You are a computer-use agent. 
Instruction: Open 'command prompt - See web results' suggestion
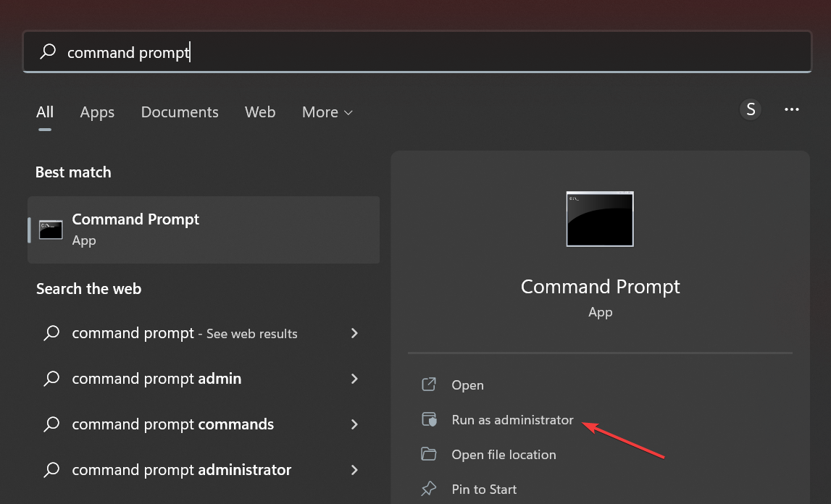pos(204,333)
